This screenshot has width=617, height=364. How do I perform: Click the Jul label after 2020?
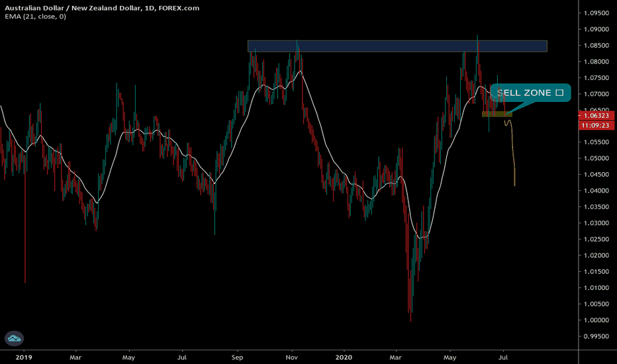click(x=503, y=357)
